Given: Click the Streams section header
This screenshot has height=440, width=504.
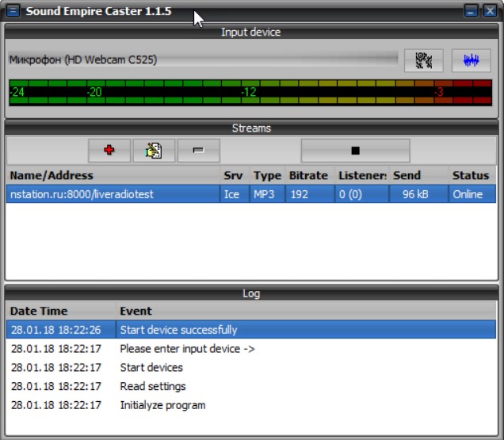Looking at the screenshot, I should [251, 128].
